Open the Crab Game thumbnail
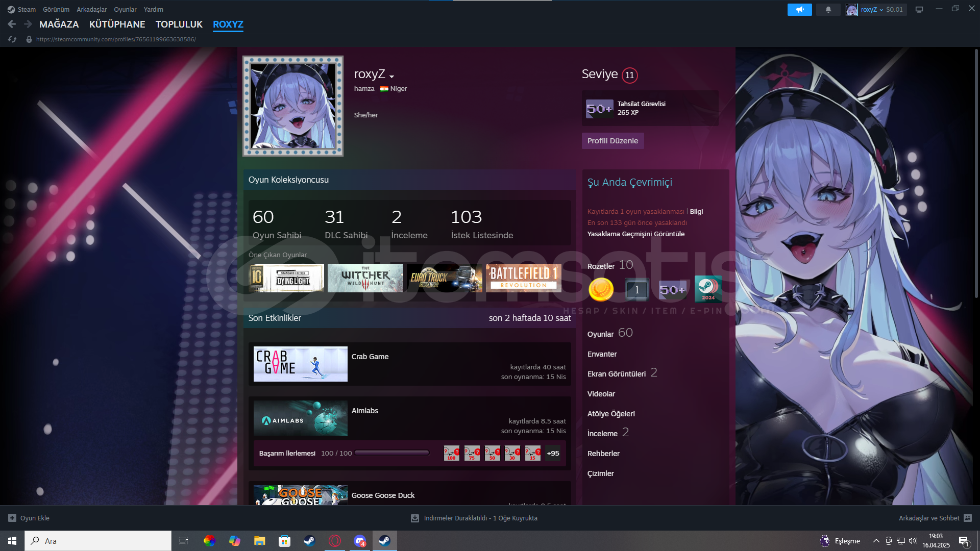This screenshot has width=980, height=551. [x=301, y=364]
